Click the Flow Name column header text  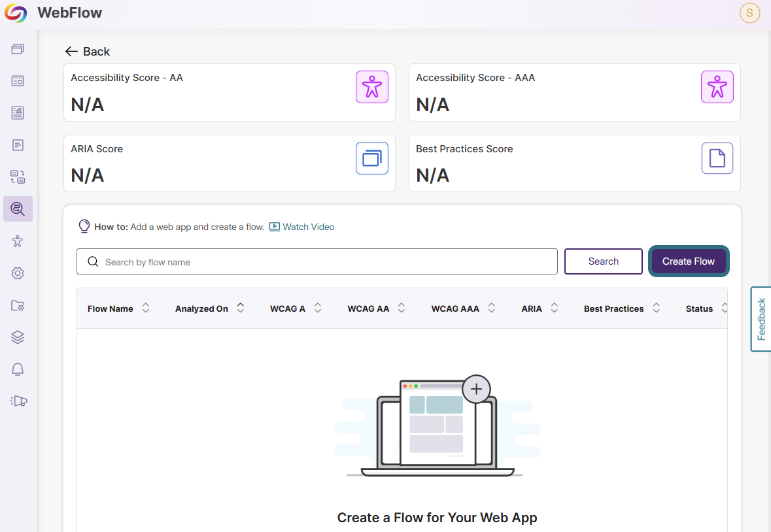click(110, 309)
